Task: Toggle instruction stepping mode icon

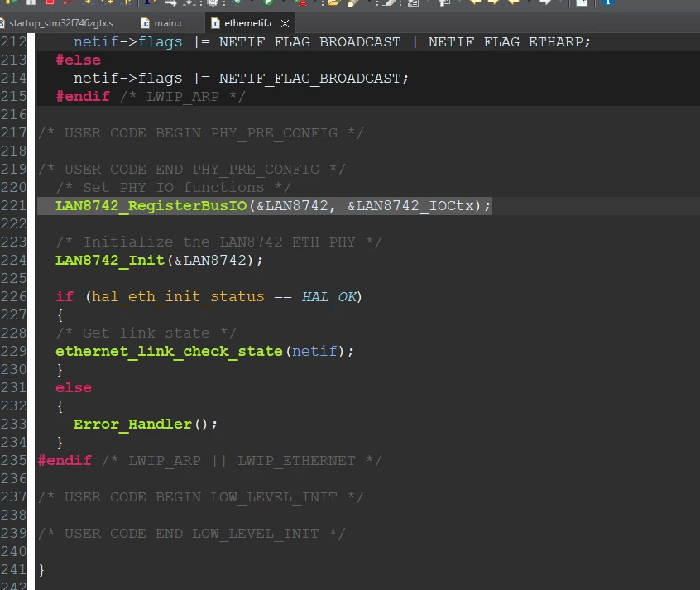Action: coord(149,2)
